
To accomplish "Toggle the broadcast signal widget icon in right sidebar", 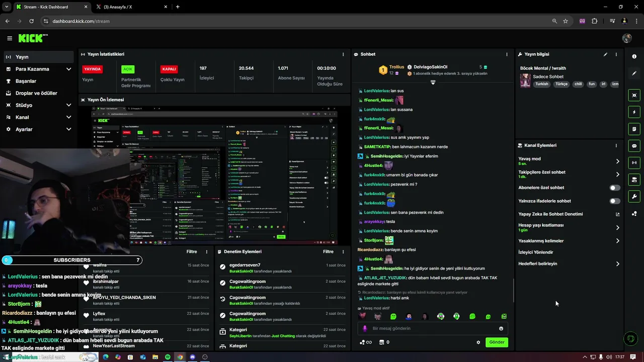I will [634, 162].
